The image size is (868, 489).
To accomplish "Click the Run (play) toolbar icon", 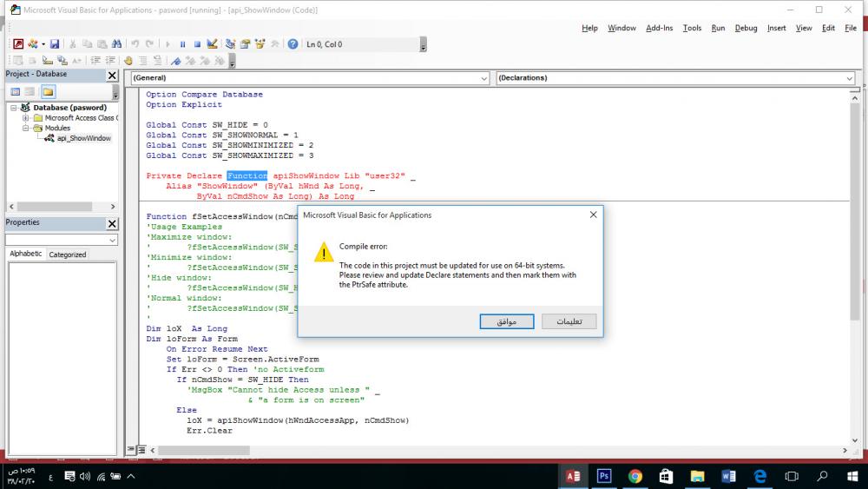I will [168, 43].
